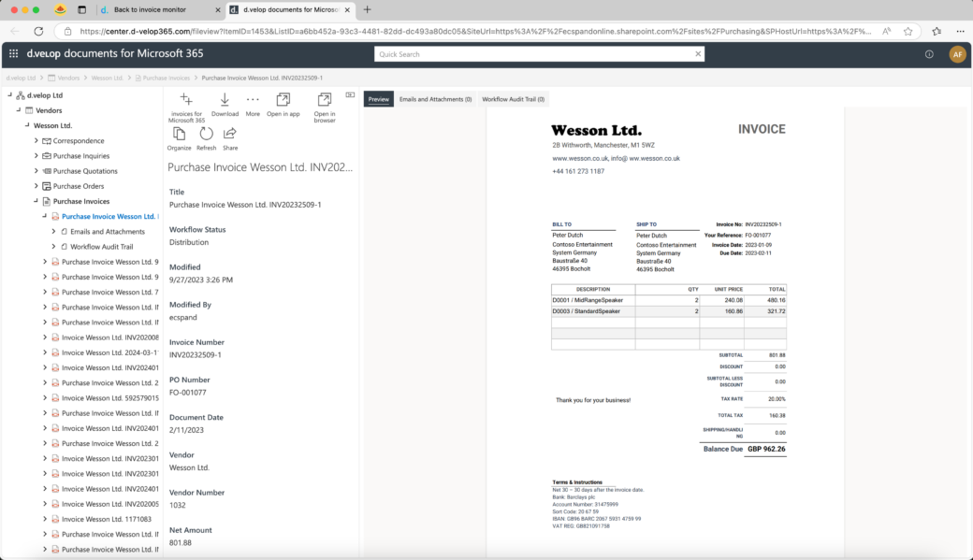Close the 'Back to invoice monitor' tab
Image resolution: width=973 pixels, height=560 pixels.
tap(218, 10)
